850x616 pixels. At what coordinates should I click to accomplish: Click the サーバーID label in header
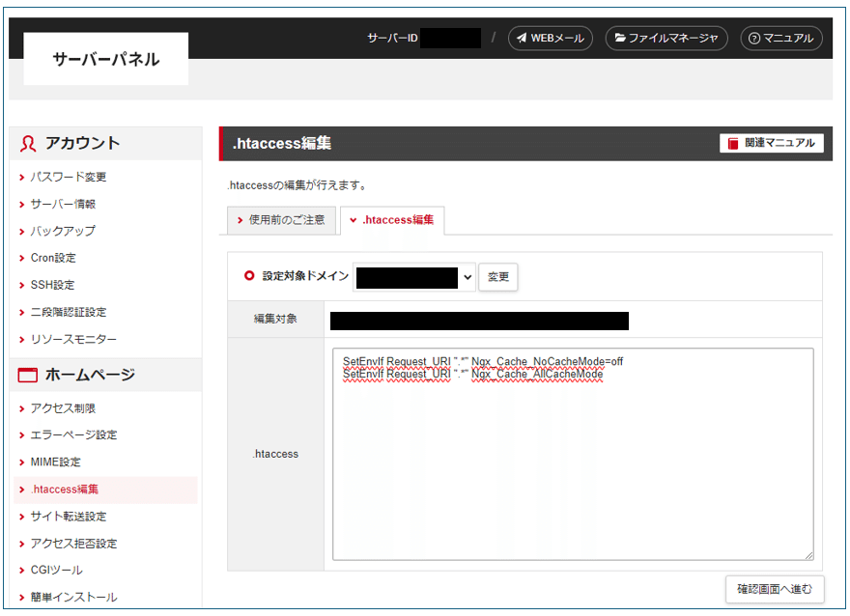click(x=392, y=38)
